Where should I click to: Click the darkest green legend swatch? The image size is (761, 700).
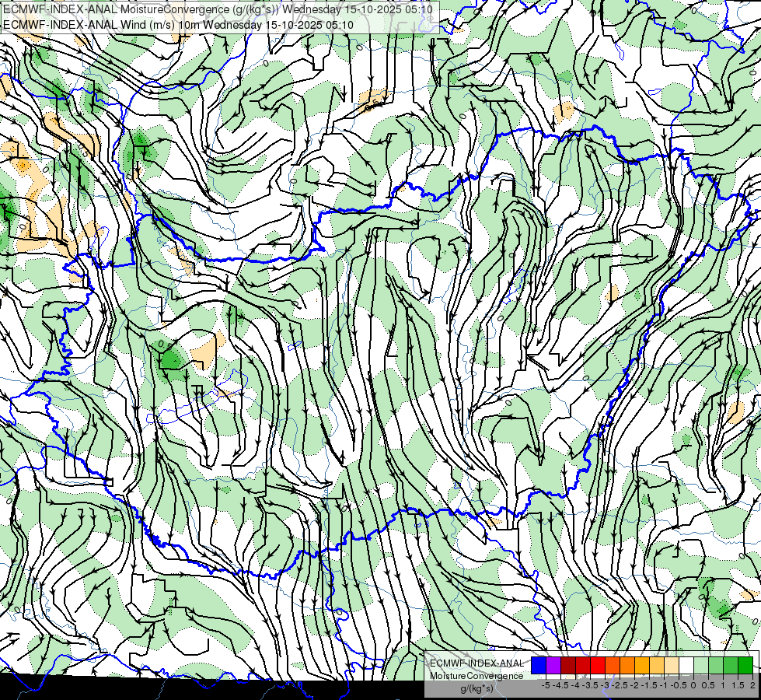point(745,666)
